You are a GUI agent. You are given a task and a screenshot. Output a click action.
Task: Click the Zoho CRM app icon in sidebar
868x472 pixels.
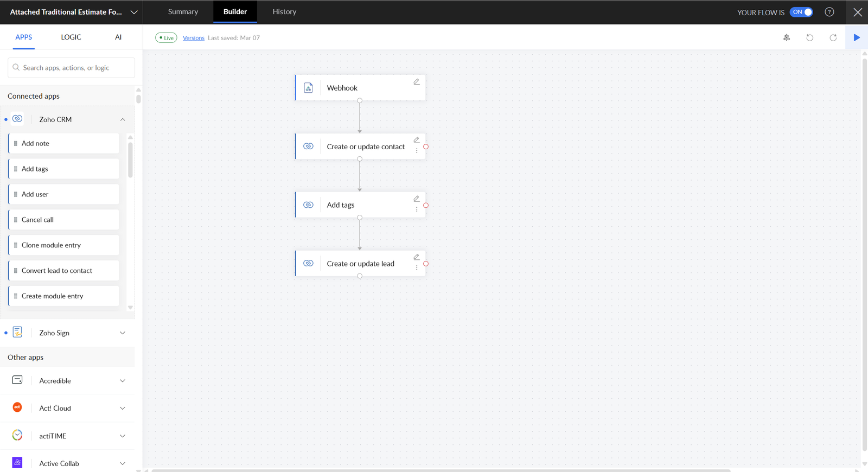[x=17, y=119]
